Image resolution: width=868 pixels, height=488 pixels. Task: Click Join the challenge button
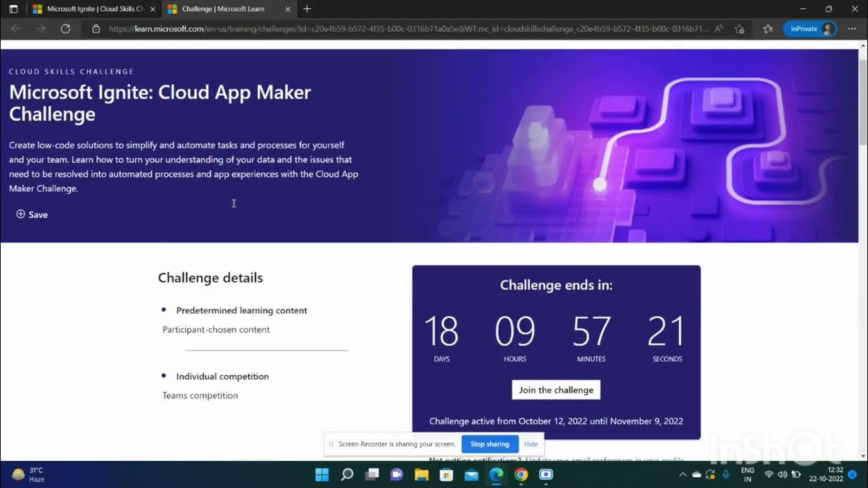[x=556, y=390]
